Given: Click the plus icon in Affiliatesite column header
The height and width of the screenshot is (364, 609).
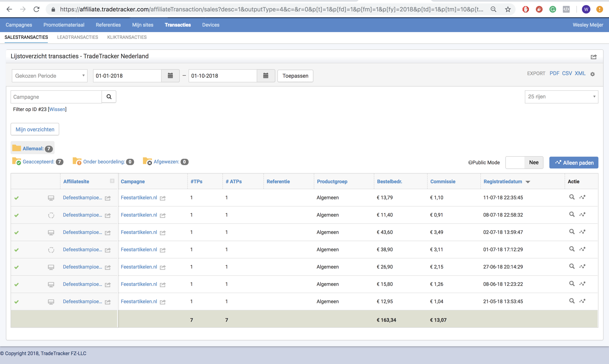Looking at the screenshot, I should [x=112, y=181].
